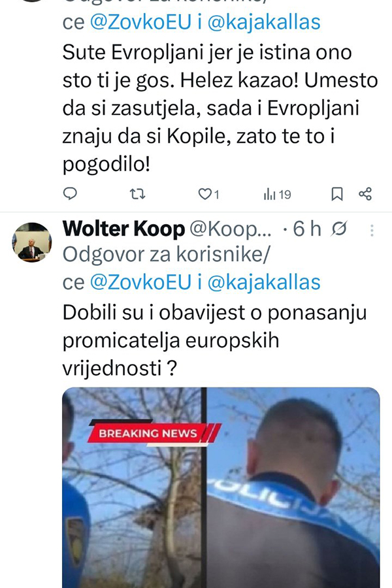The height and width of the screenshot is (588, 392).
Task: Open Wolter Koop display name profile
Action: [123, 229]
